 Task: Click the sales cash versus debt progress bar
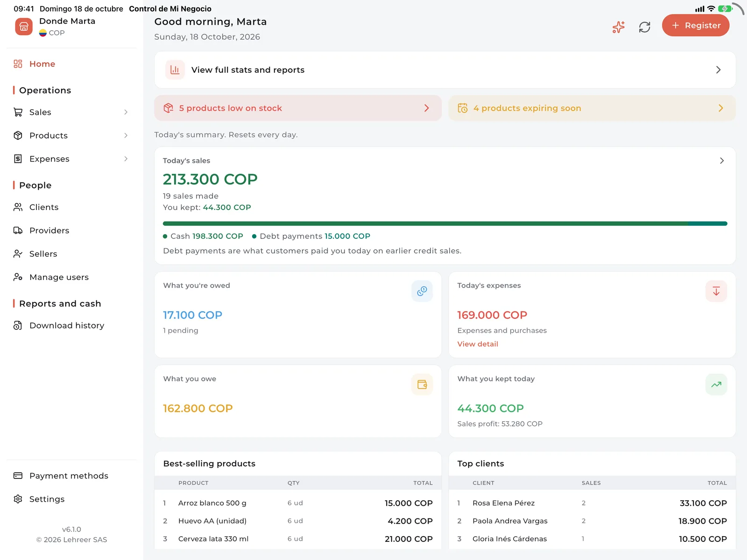coord(445,224)
